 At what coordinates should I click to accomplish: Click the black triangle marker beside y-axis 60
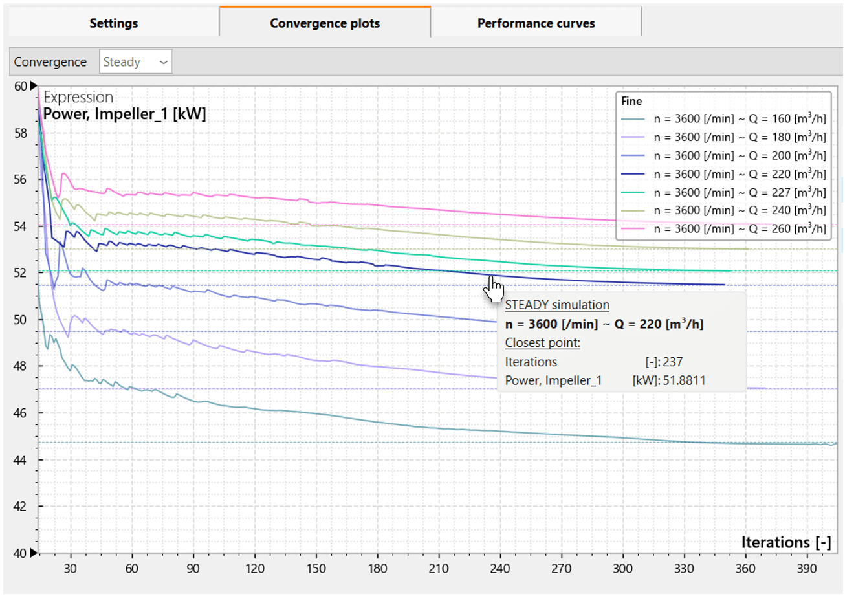click(x=34, y=85)
